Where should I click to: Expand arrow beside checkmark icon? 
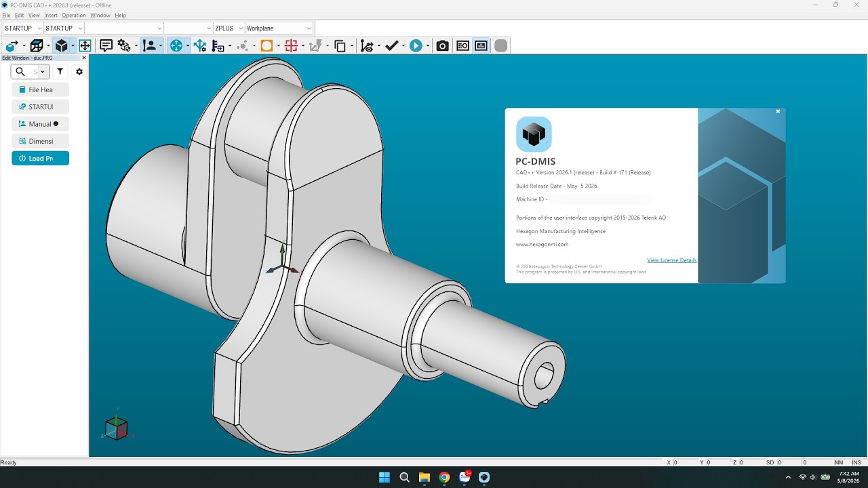(403, 46)
